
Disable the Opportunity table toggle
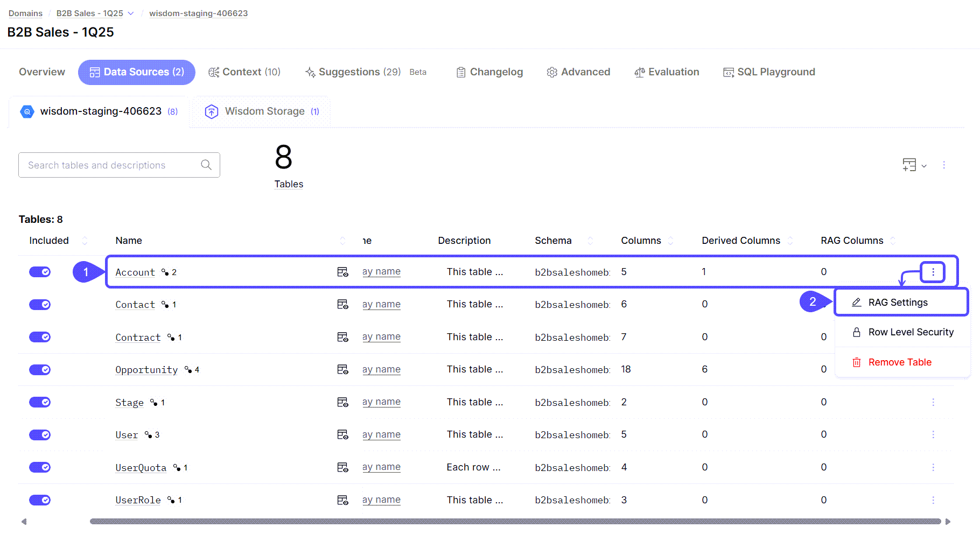tap(40, 370)
